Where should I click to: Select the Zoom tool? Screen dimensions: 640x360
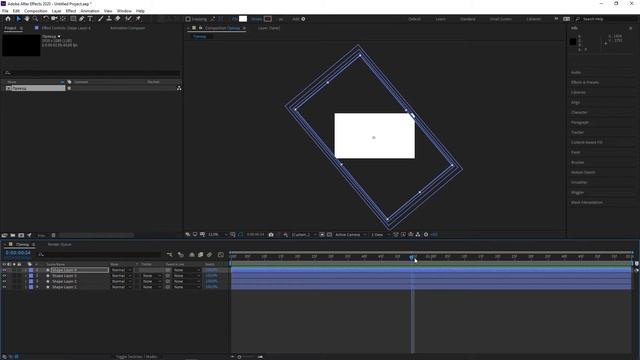pyautogui.click(x=36, y=19)
